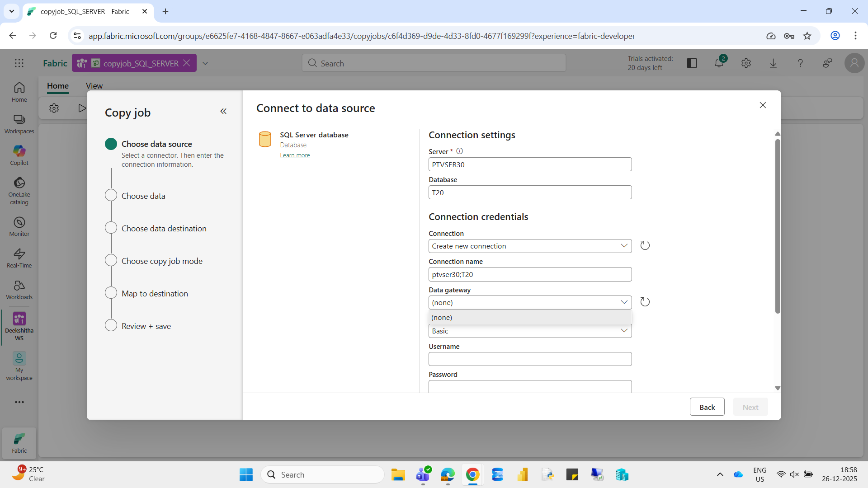Image resolution: width=868 pixels, height=488 pixels.
Task: Click into the Database field
Action: [530, 192]
